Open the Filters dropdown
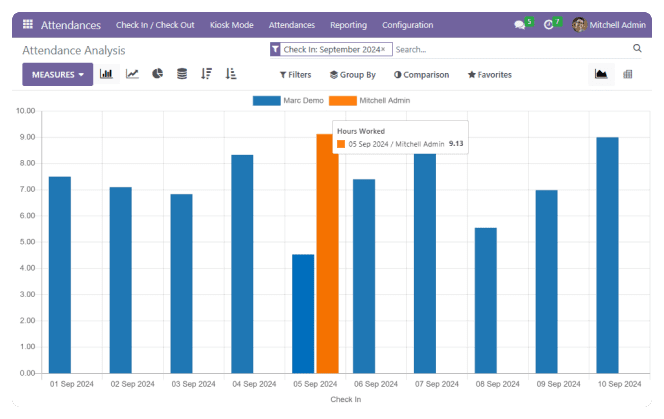This screenshot has width=664, height=419. tap(295, 75)
